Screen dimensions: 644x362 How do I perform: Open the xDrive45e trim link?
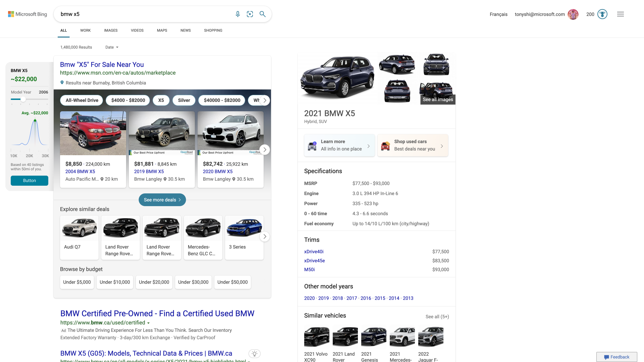[314, 261]
